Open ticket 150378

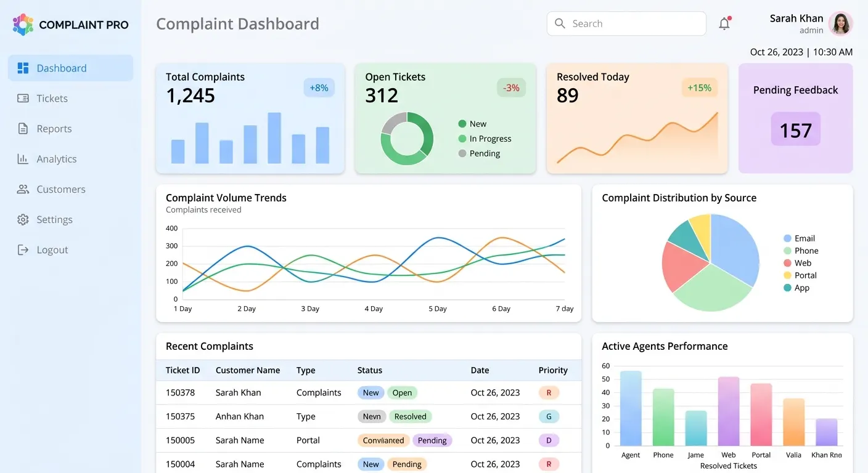coord(180,392)
